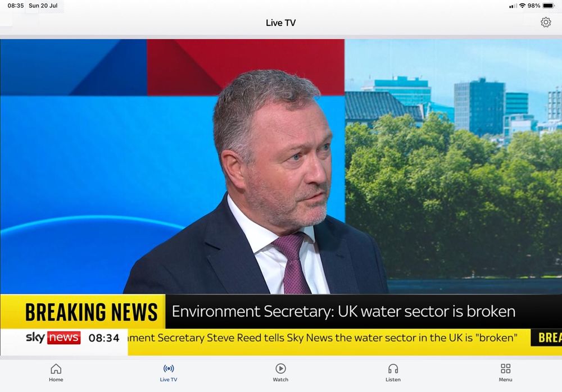Tap the Watch play-circle icon

click(x=280, y=369)
